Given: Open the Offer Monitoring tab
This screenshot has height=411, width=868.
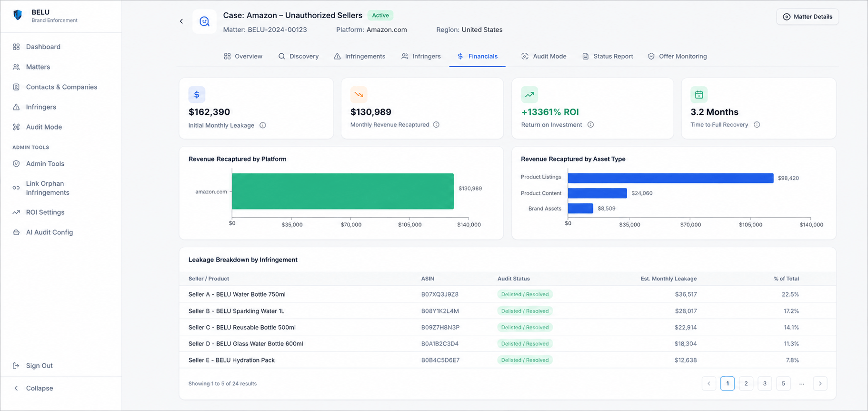Looking at the screenshot, I should tap(677, 56).
